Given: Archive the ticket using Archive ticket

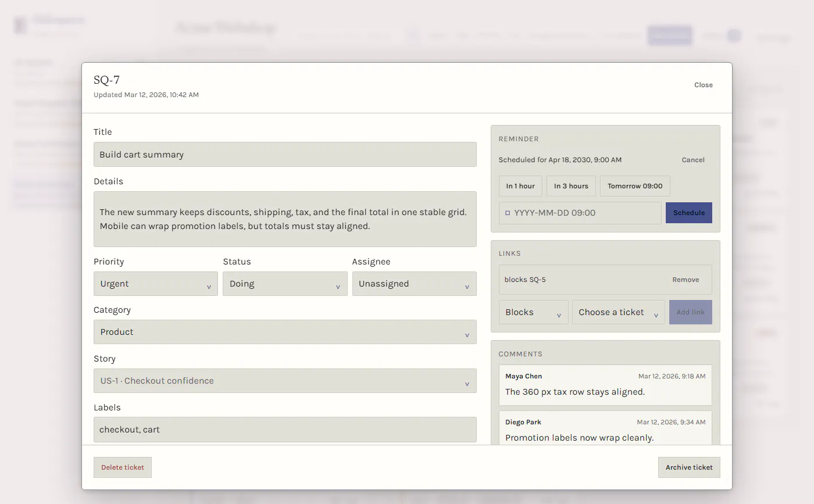Looking at the screenshot, I should pyautogui.click(x=689, y=467).
